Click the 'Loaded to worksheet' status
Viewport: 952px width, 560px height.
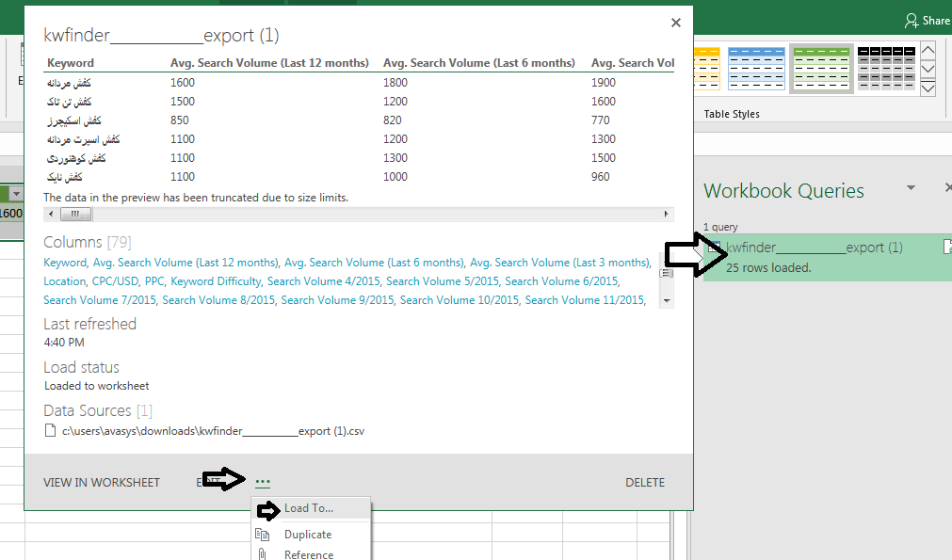click(97, 386)
